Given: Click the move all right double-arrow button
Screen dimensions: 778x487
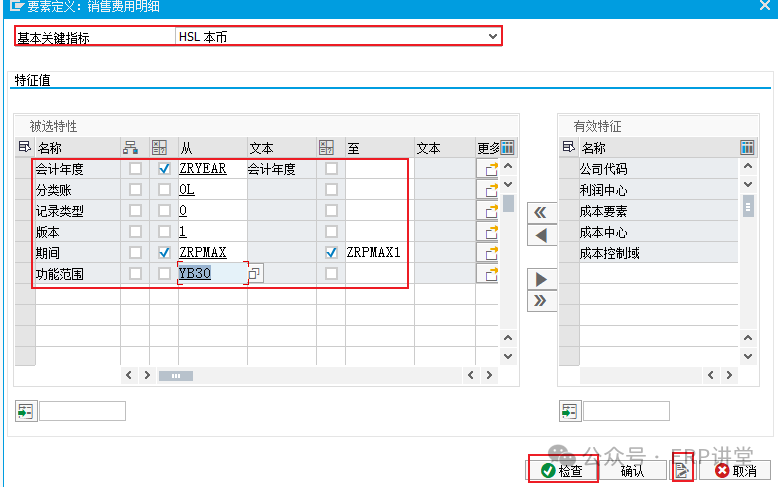Looking at the screenshot, I should coord(541,300).
